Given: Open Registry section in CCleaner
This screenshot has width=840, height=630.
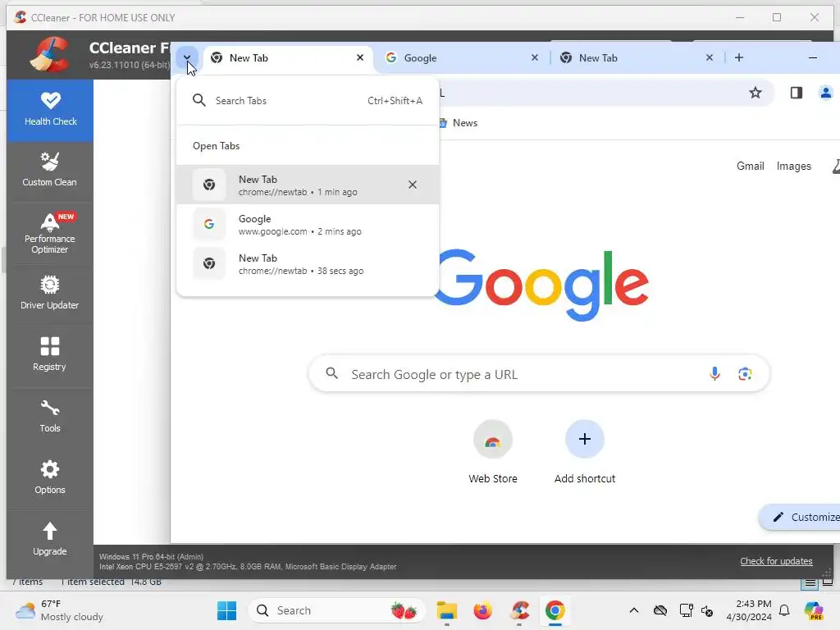Looking at the screenshot, I should click(50, 354).
